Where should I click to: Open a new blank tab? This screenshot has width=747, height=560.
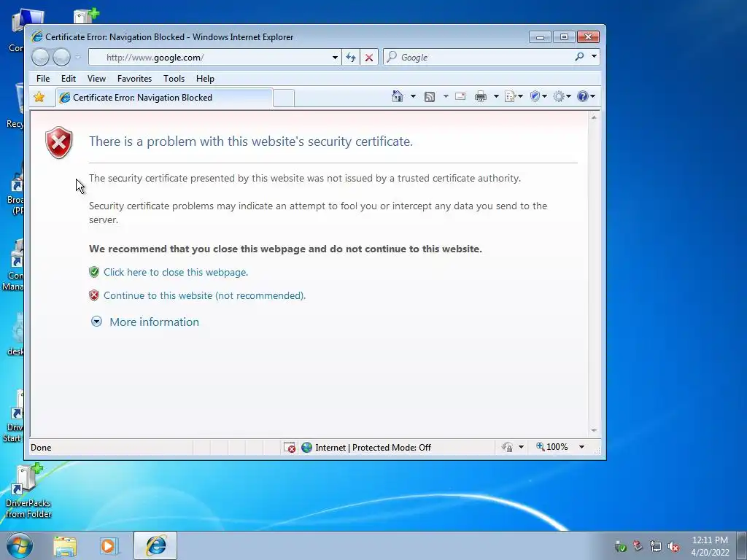click(284, 98)
